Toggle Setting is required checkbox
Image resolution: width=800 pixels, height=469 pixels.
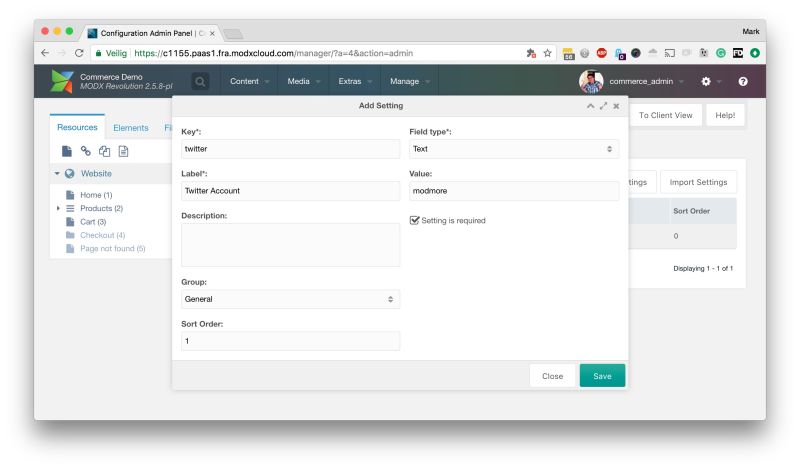pyautogui.click(x=414, y=220)
